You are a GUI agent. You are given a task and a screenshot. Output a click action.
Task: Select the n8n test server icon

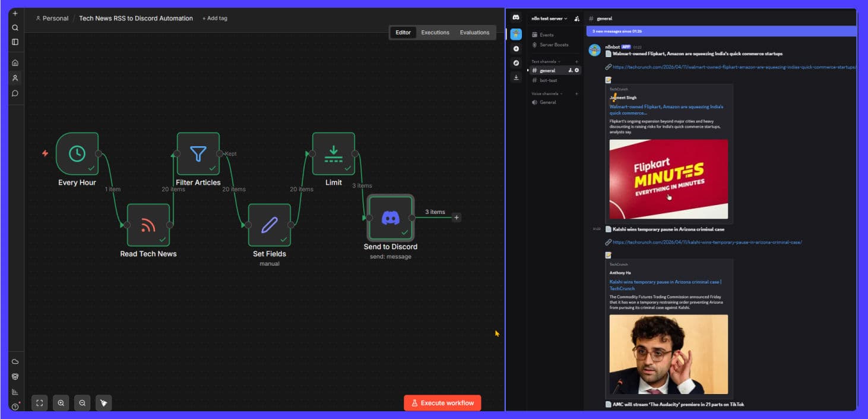pyautogui.click(x=516, y=34)
